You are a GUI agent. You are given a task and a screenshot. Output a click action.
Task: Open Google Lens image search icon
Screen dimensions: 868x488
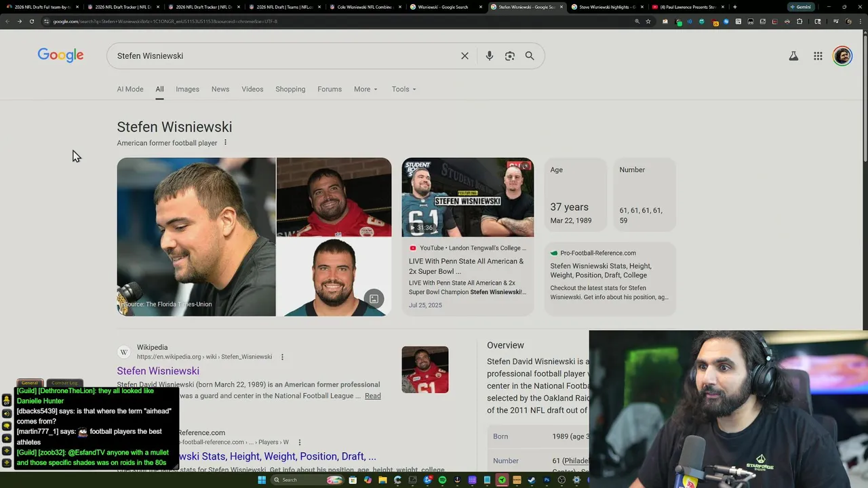point(510,56)
